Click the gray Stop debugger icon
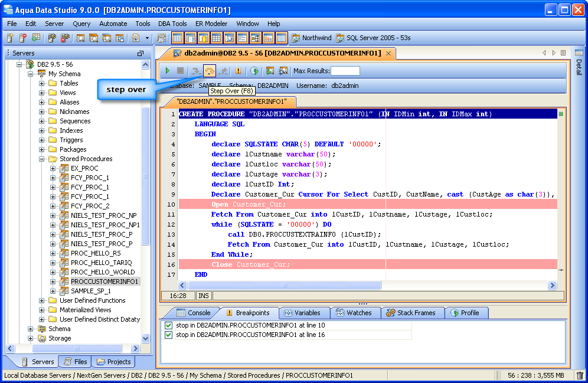This screenshot has width=588, height=383. tap(181, 71)
